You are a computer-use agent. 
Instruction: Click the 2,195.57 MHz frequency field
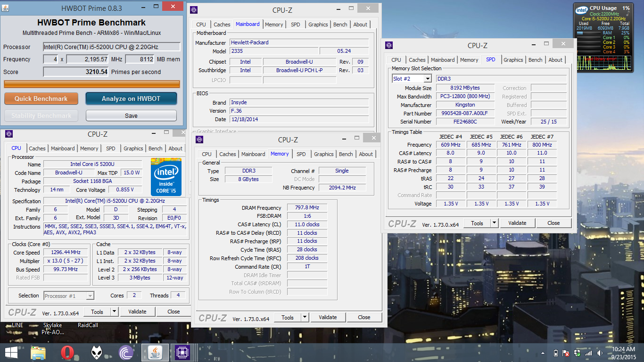click(87, 59)
